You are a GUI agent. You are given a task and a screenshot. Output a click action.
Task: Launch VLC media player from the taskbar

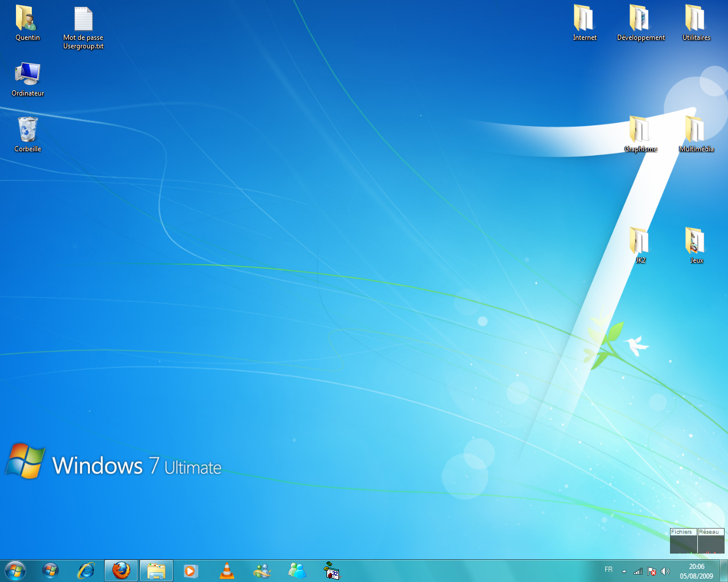(227, 571)
